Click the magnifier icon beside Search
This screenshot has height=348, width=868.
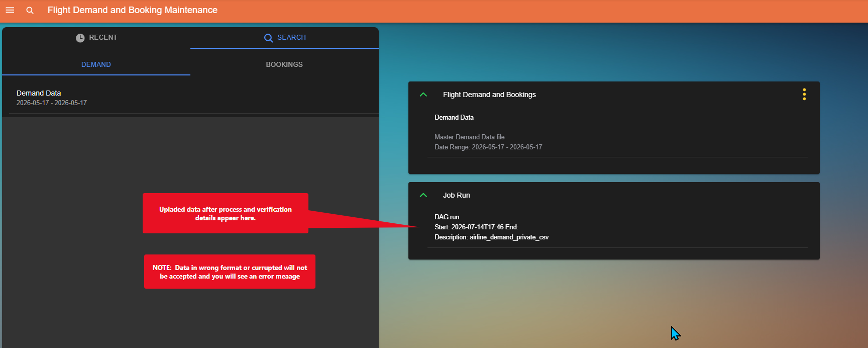tap(269, 38)
